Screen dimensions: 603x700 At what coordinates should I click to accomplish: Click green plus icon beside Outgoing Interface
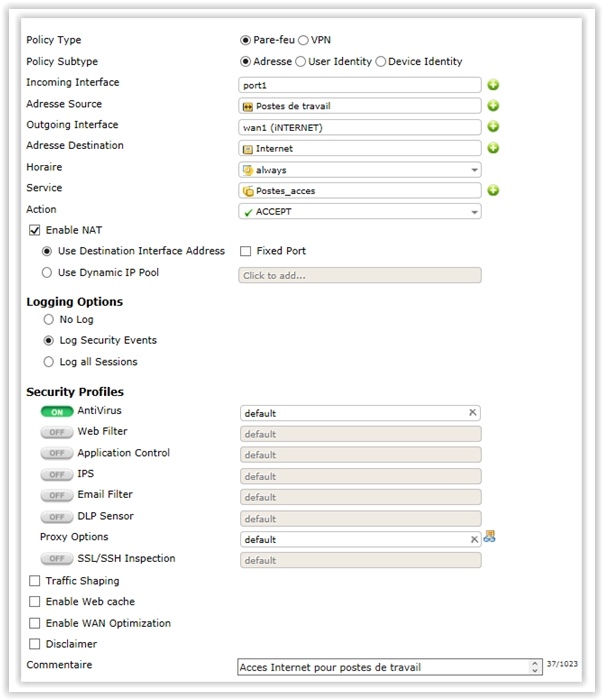pos(493,127)
